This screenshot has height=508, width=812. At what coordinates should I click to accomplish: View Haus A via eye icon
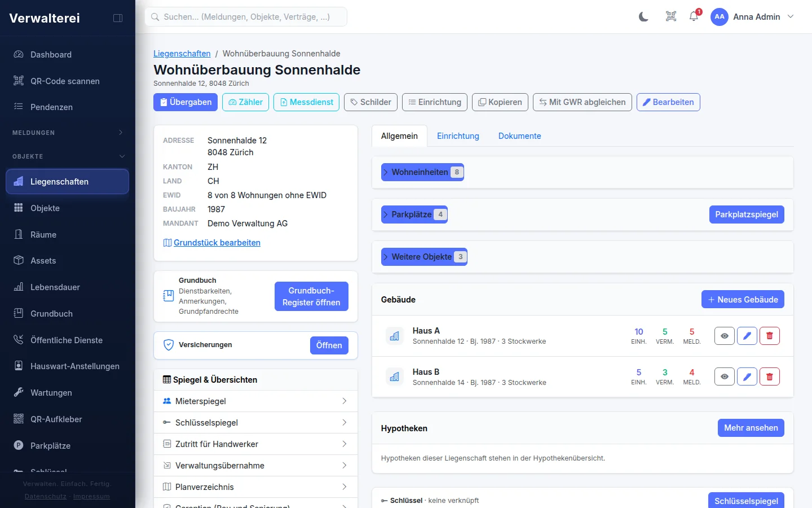(725, 336)
